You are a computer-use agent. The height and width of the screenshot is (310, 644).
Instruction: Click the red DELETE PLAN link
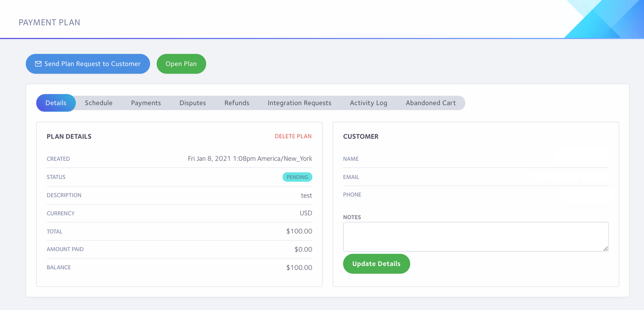pyautogui.click(x=293, y=136)
